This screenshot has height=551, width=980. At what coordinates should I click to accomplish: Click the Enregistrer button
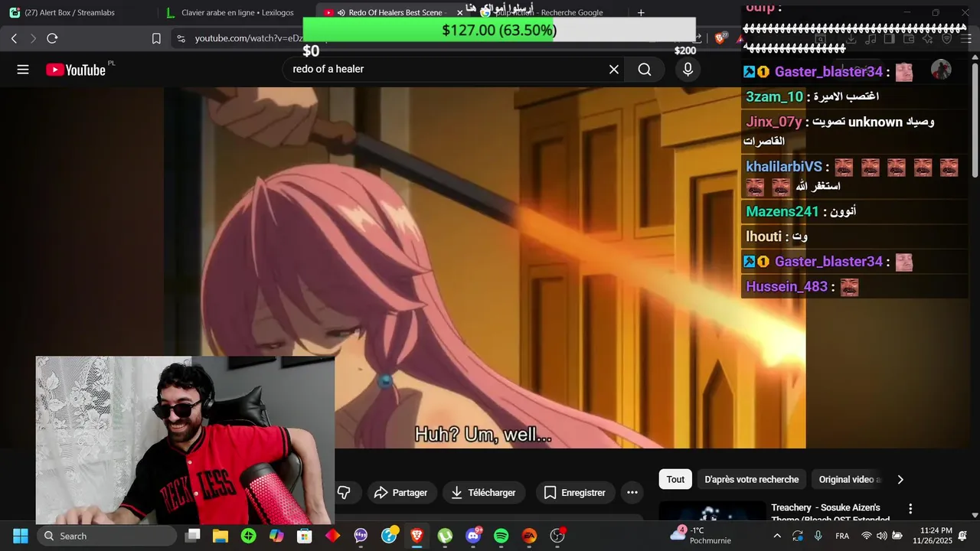point(575,493)
